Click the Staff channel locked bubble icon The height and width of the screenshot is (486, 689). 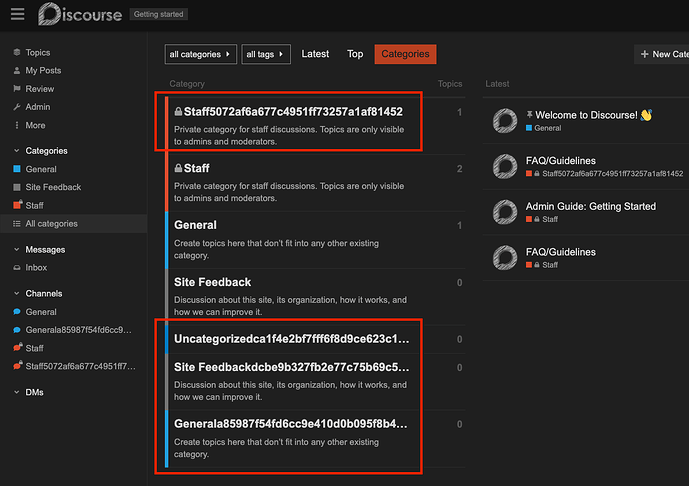17,348
